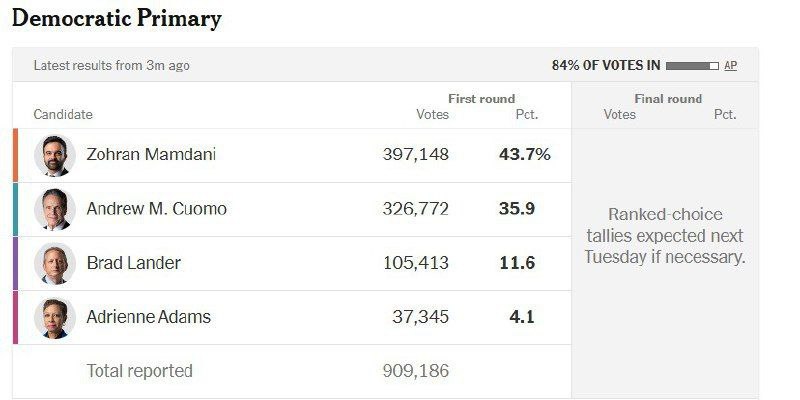
Task: Click the ranked-choice tallies notice text
Action: tap(665, 236)
